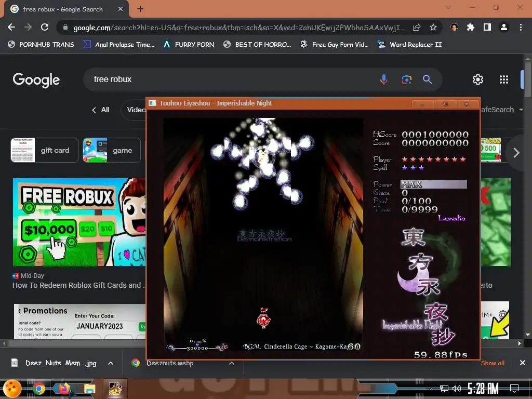The height and width of the screenshot is (399, 532).
Task: Select the Touhou game taskbar icon
Action: [x=115, y=389]
